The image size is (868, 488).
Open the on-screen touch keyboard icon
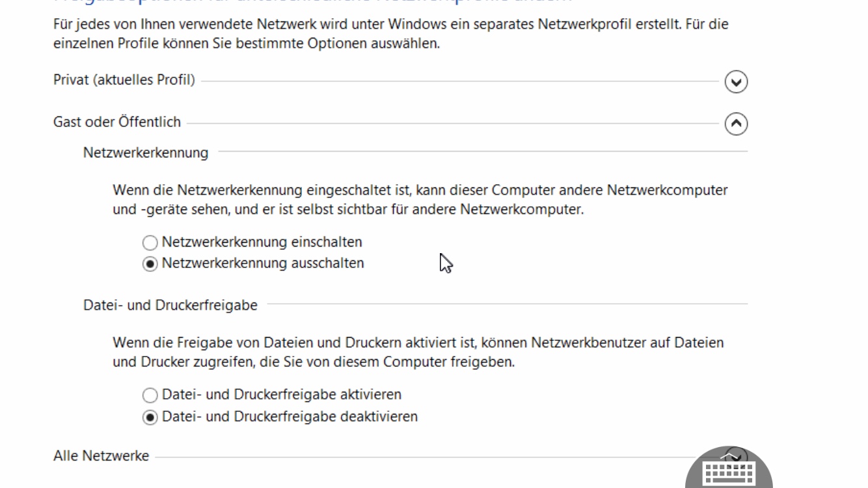click(729, 474)
